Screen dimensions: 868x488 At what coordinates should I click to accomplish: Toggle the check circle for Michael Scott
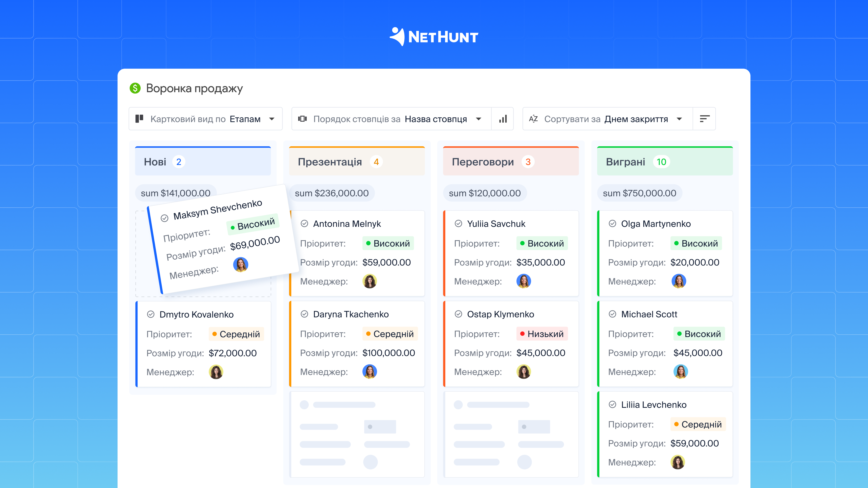point(613,314)
